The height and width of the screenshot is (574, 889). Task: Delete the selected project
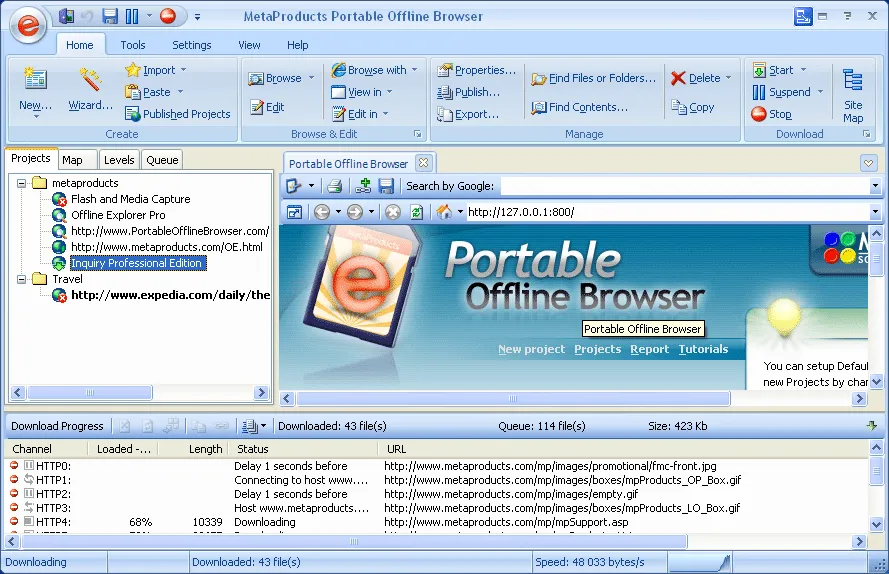[x=696, y=78]
